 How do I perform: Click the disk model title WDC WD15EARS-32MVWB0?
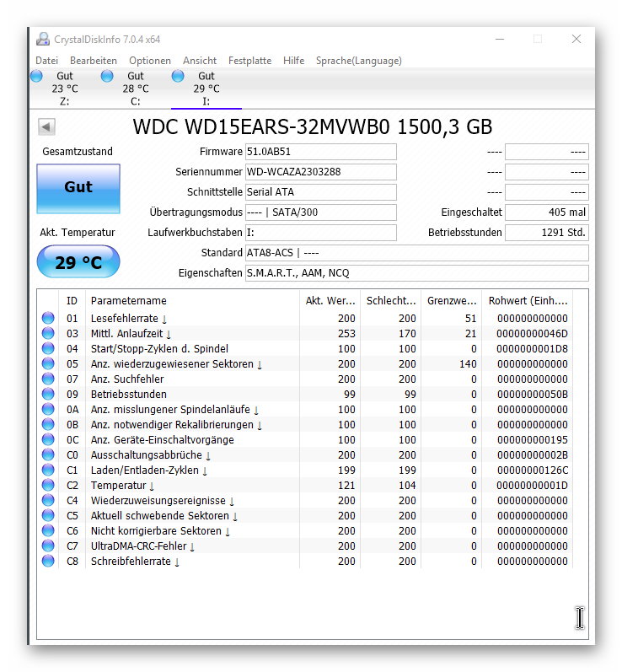[313, 126]
